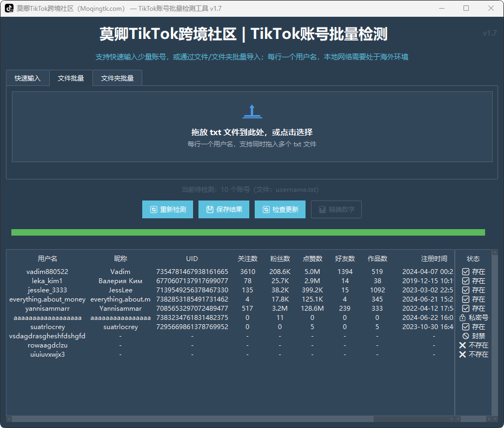
Task: Maximize the detection tool window
Action: pos(466,8)
